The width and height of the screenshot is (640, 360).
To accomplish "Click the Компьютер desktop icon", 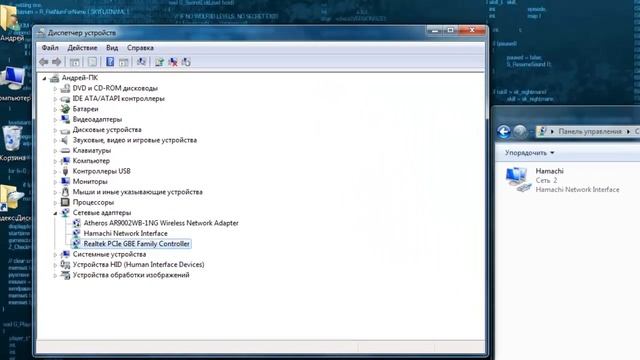I will 13,79.
